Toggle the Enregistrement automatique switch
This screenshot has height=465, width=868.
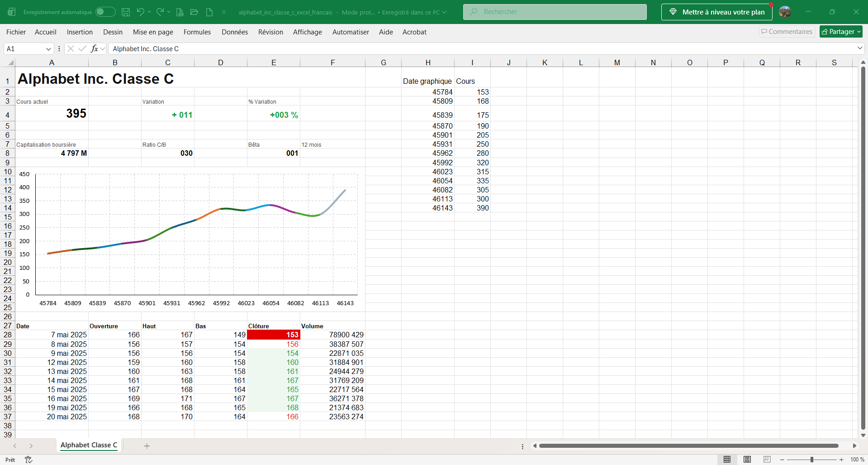click(x=105, y=12)
